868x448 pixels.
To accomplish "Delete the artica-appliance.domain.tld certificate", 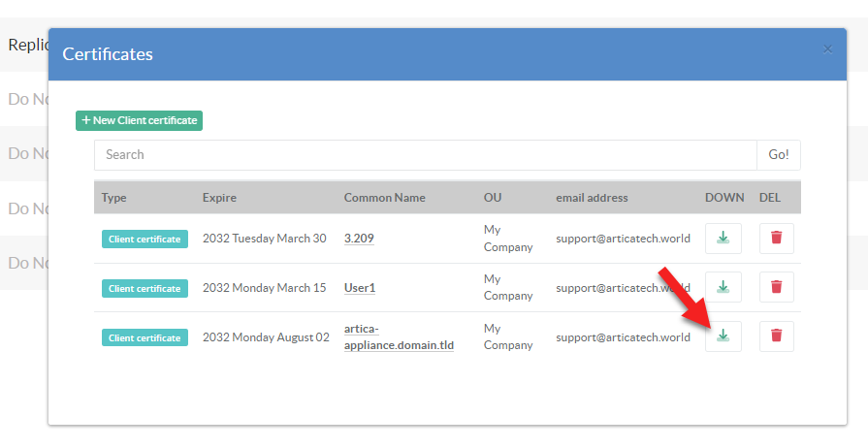I will point(776,336).
